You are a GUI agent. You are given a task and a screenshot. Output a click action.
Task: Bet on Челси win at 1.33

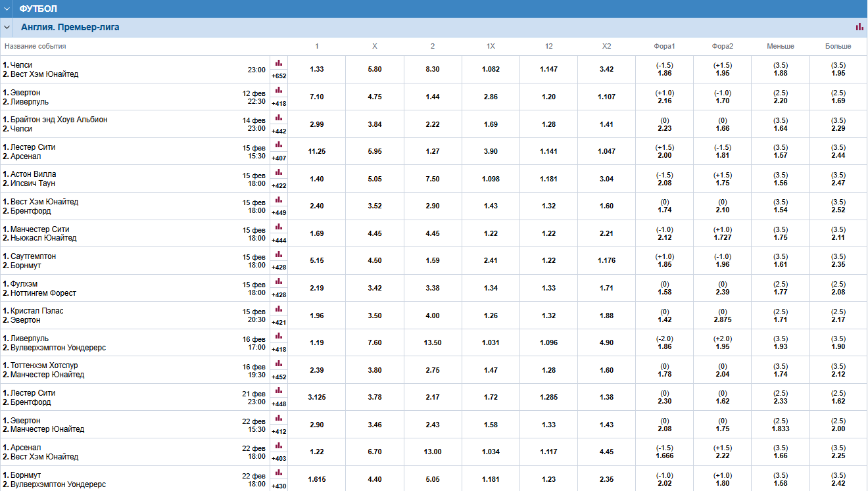(317, 70)
